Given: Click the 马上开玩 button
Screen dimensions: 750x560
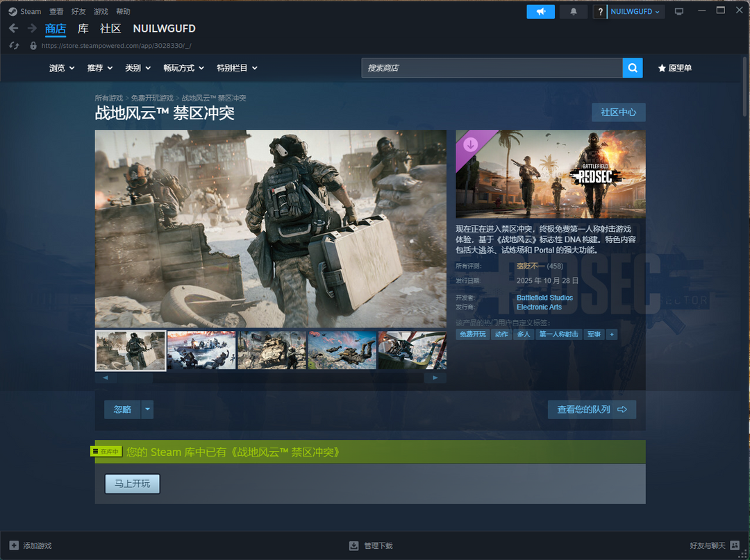Looking at the screenshot, I should [x=132, y=484].
